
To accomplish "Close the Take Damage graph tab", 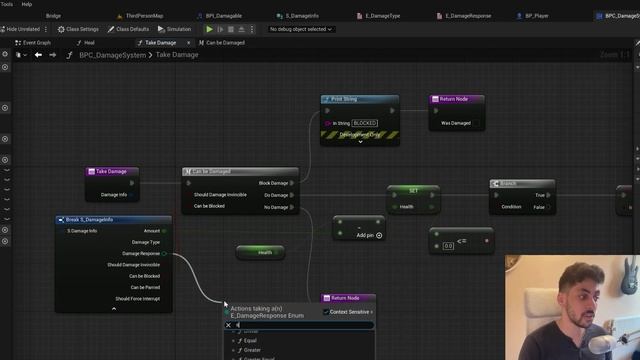I will pos(189,42).
